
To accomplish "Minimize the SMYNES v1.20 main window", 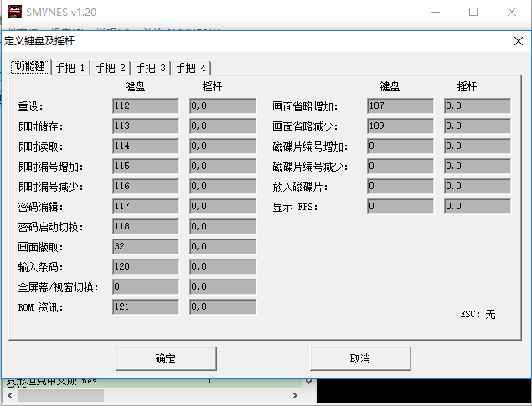I will pyautogui.click(x=436, y=12).
